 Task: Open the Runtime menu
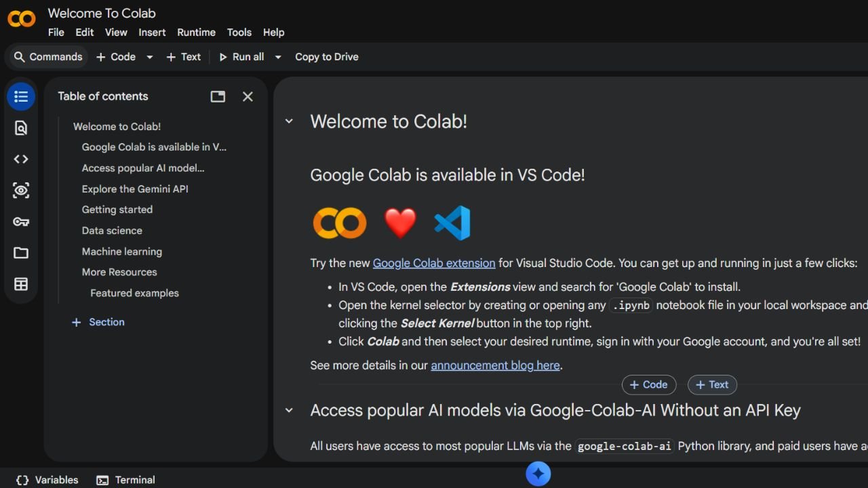(196, 32)
